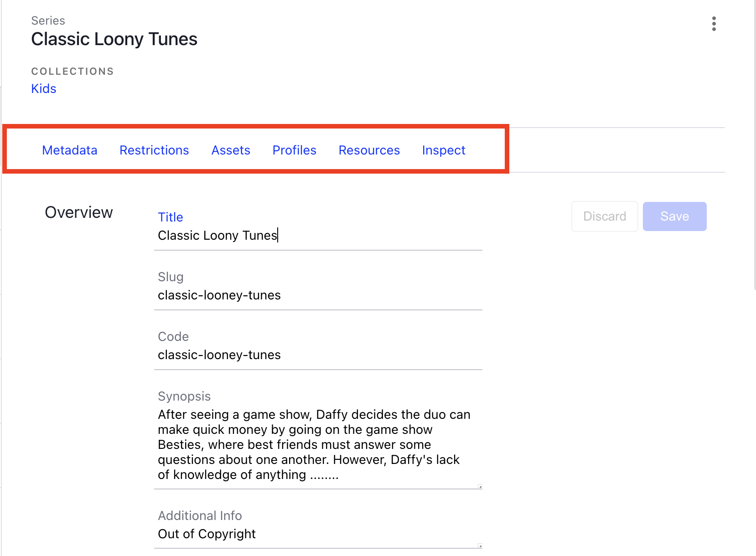Image resolution: width=756 pixels, height=556 pixels.
Task: Click into the Slug field
Action: coord(318,295)
